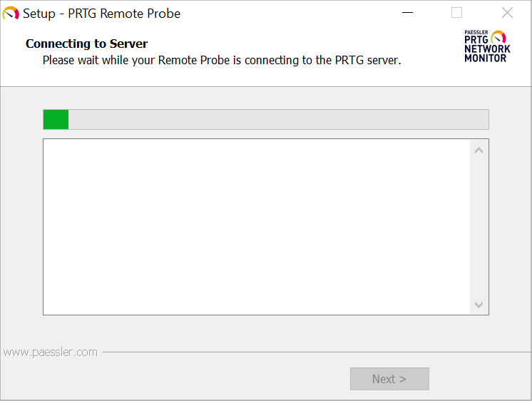Click the PRTG gauge icon in title bar

pos(11,14)
